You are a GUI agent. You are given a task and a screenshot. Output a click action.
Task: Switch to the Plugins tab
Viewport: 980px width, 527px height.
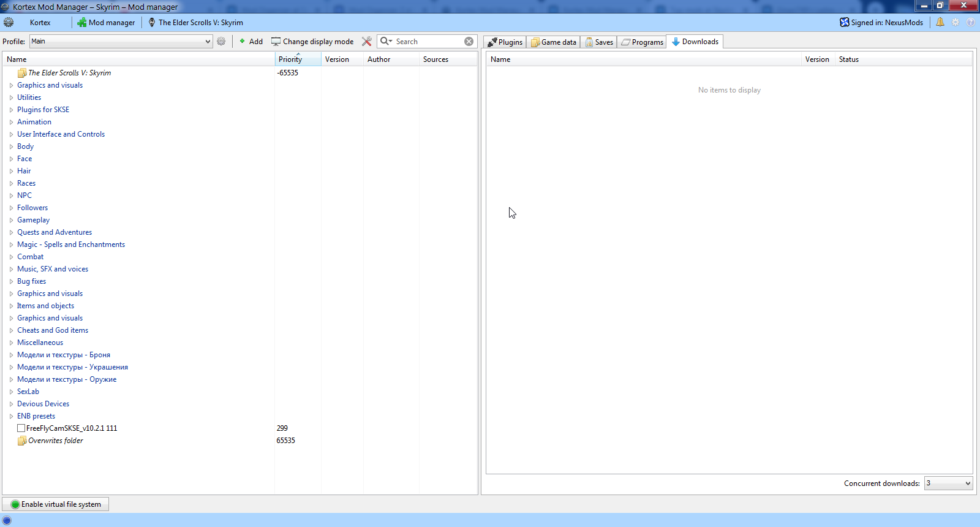click(x=505, y=42)
